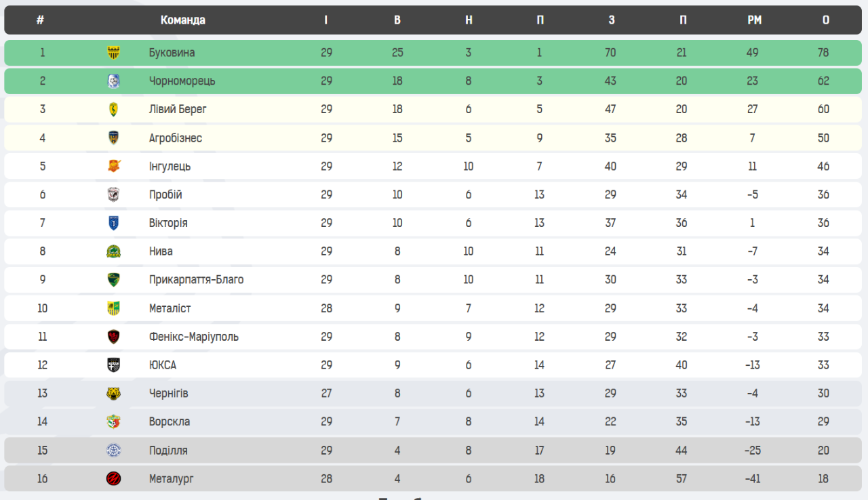
Task: Select the Металург red emblem
Action: pyautogui.click(x=113, y=479)
